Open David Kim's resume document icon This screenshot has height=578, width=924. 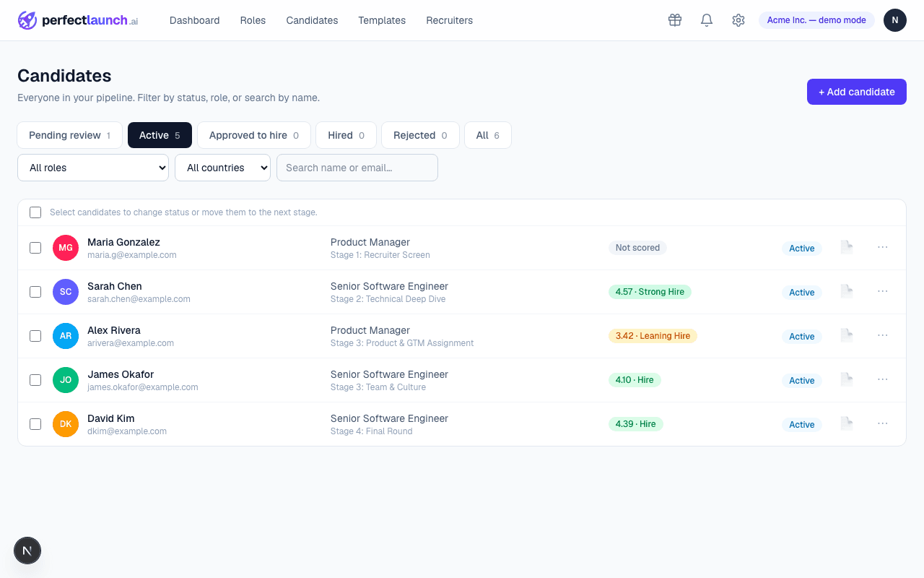pyautogui.click(x=847, y=423)
